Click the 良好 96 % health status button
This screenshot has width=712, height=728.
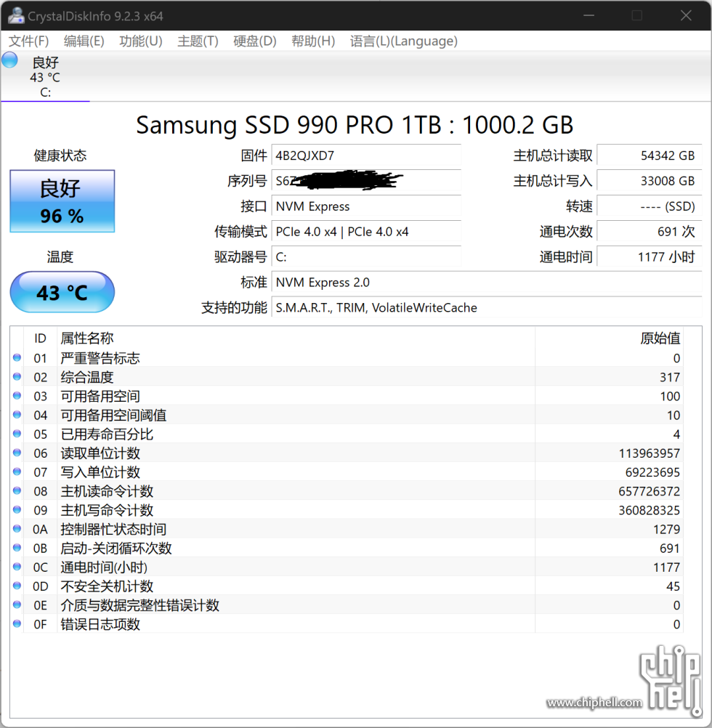tap(62, 201)
